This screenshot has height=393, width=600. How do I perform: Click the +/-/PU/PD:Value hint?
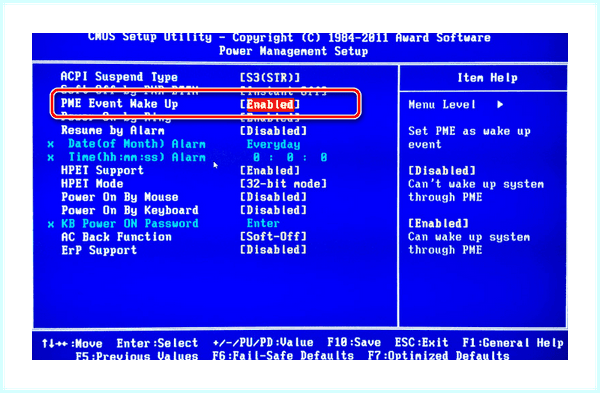(263, 342)
